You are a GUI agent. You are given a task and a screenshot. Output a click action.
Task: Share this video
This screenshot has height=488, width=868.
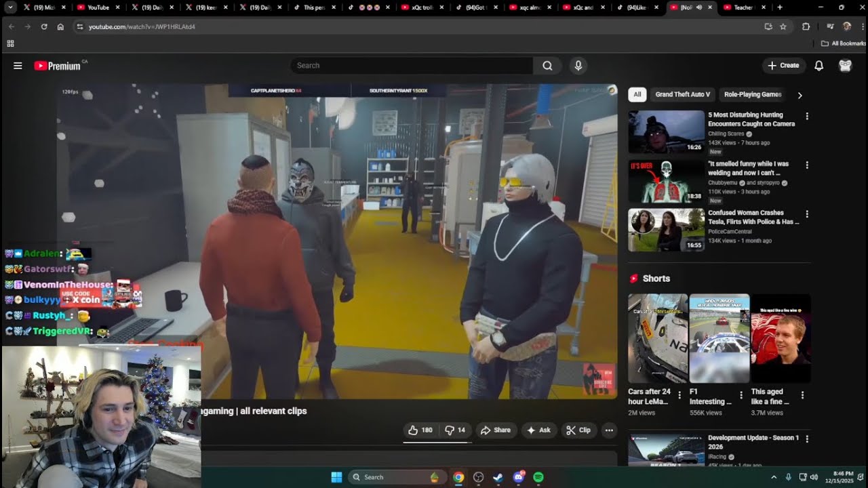pos(496,430)
